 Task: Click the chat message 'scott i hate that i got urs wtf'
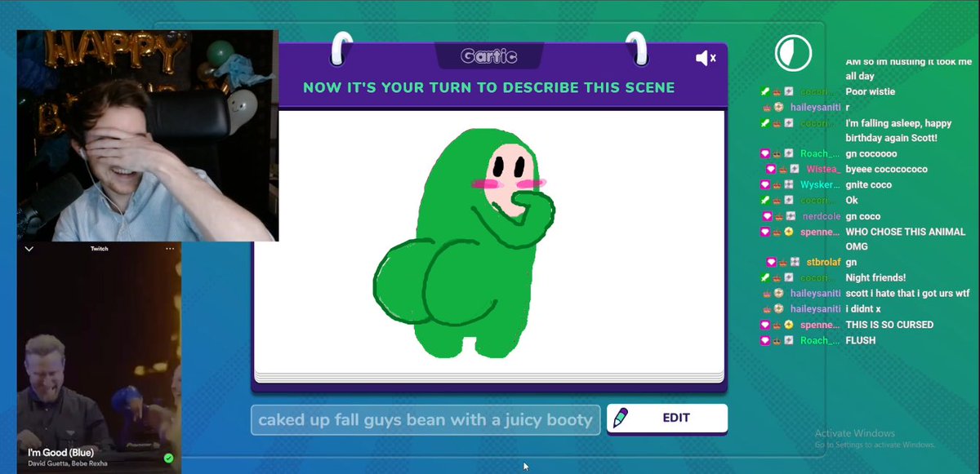coord(907,294)
